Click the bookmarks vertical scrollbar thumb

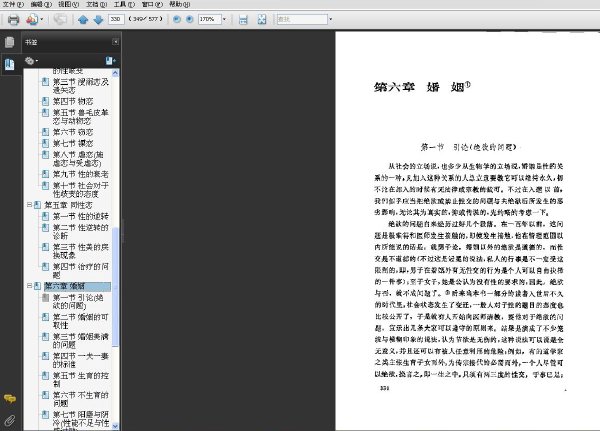click(x=115, y=287)
